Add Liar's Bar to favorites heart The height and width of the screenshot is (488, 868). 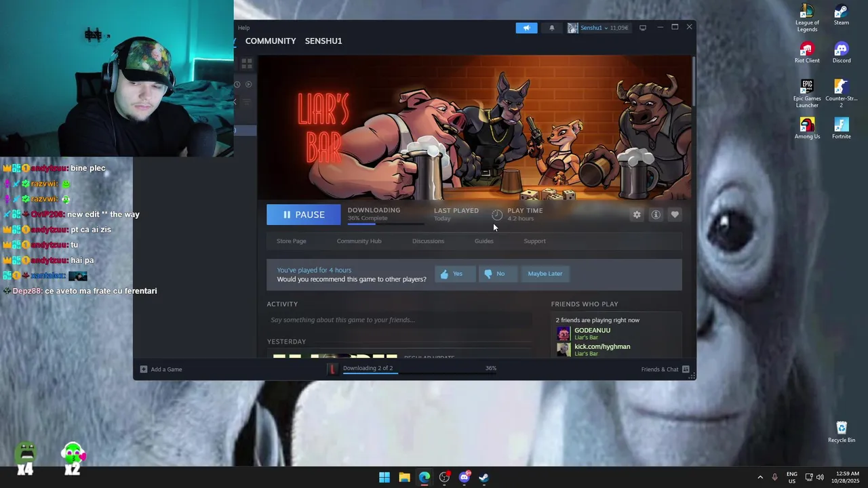click(675, 215)
